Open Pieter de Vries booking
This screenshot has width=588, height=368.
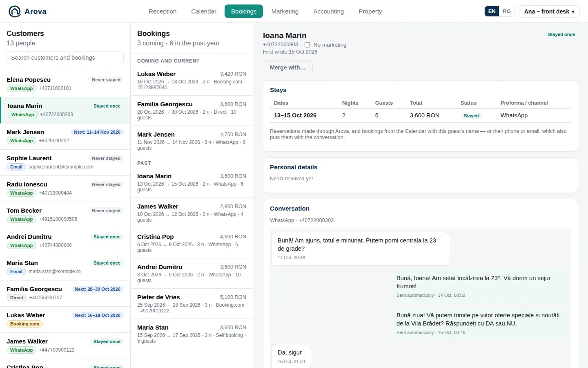[x=192, y=304]
